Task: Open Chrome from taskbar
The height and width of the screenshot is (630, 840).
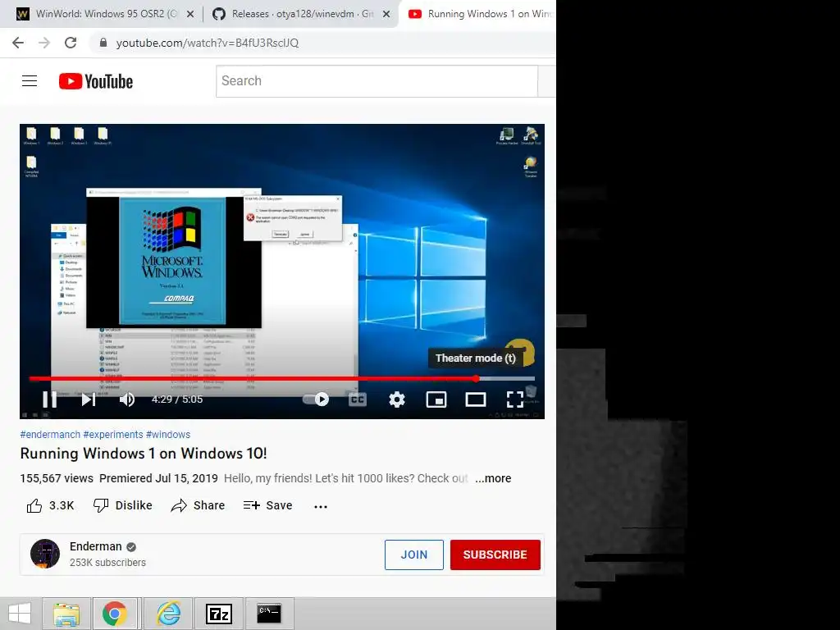Action: point(115,614)
